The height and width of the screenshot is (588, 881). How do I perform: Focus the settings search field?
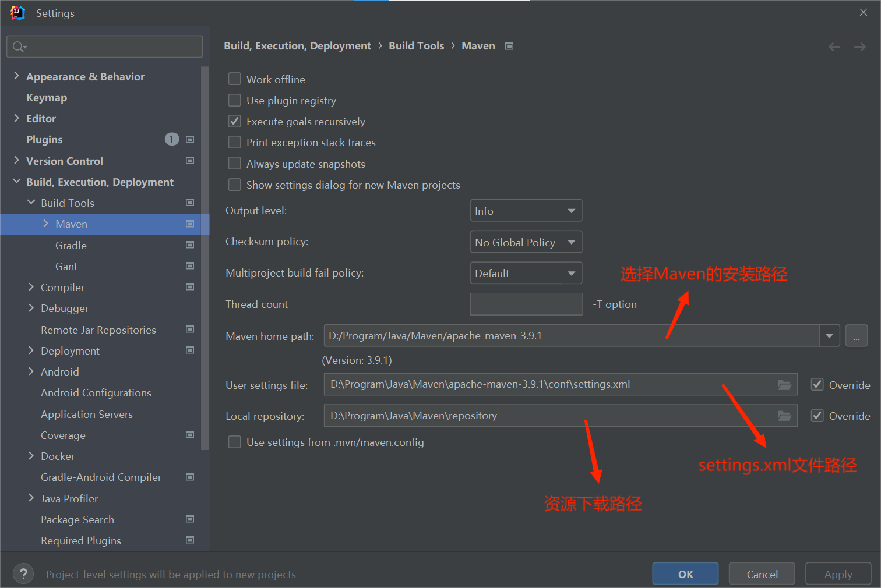[x=105, y=47]
